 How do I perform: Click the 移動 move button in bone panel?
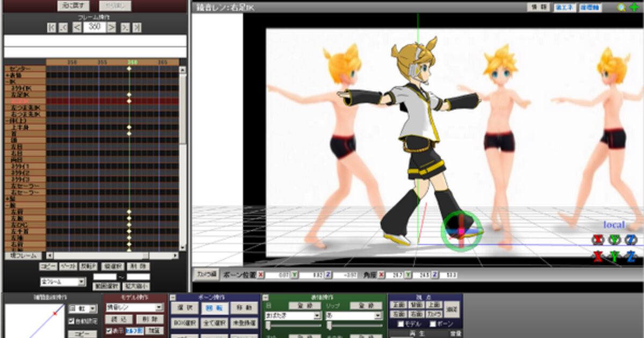click(244, 308)
